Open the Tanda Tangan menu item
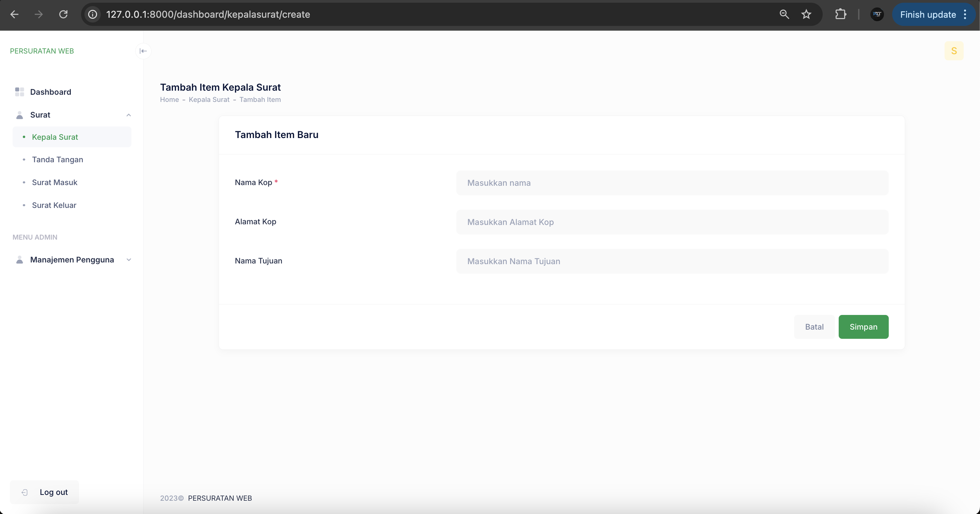980x514 pixels. 58,160
